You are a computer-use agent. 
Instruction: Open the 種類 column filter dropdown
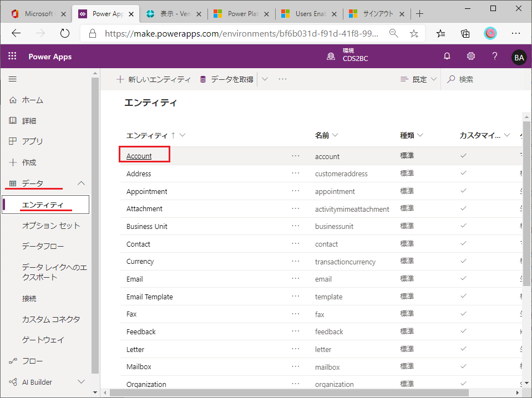click(x=420, y=135)
